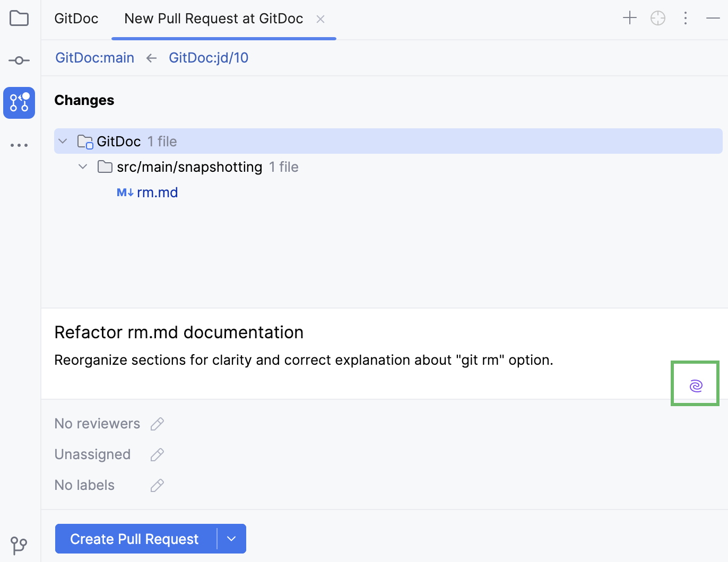728x562 pixels.
Task: Click the plus icon to add new tab
Action: [630, 18]
